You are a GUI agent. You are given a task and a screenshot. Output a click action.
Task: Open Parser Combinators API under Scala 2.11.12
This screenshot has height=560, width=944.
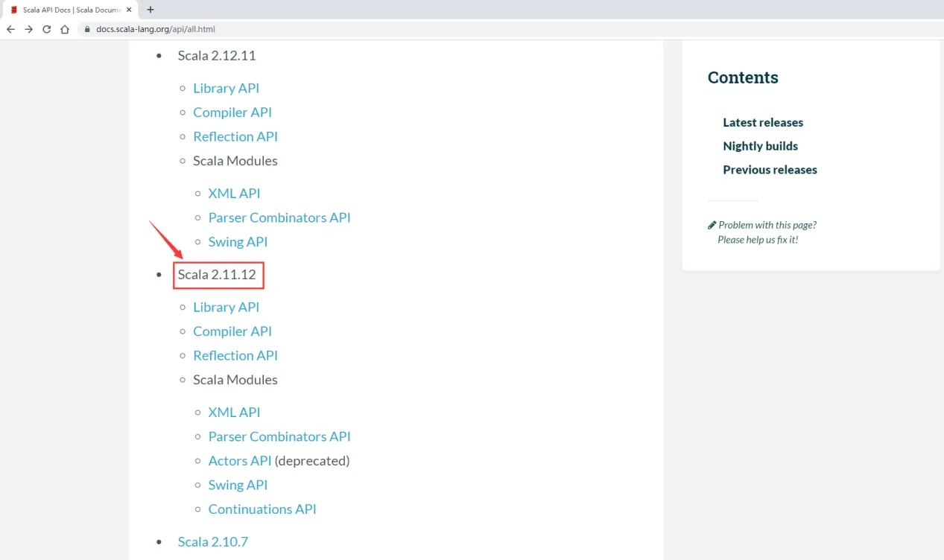[279, 436]
